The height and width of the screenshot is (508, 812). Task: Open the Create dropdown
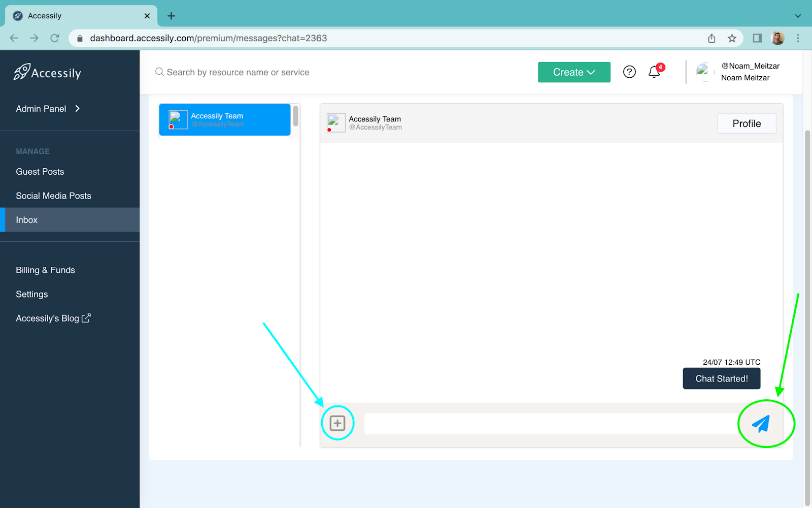[x=574, y=72]
